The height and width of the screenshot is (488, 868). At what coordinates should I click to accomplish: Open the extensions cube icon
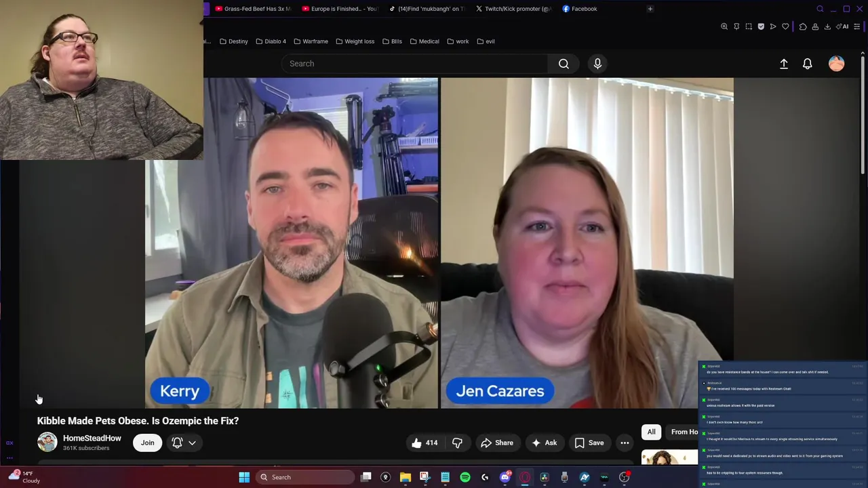803,26
